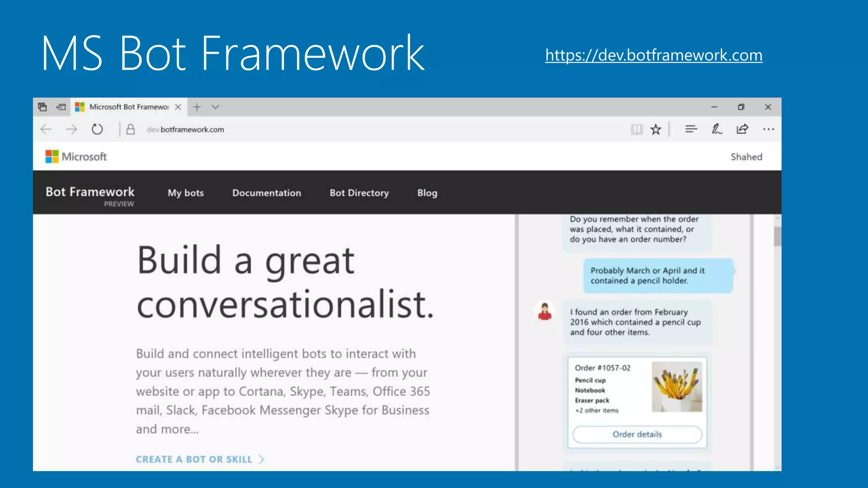The image size is (868, 488).
Task: Click the Microsoft logo
Action: [x=76, y=156]
